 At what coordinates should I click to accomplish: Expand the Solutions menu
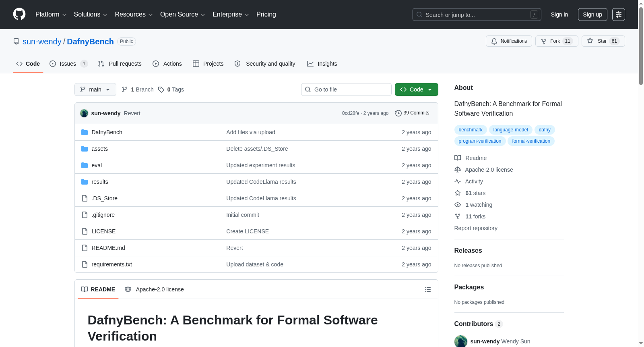(91, 15)
